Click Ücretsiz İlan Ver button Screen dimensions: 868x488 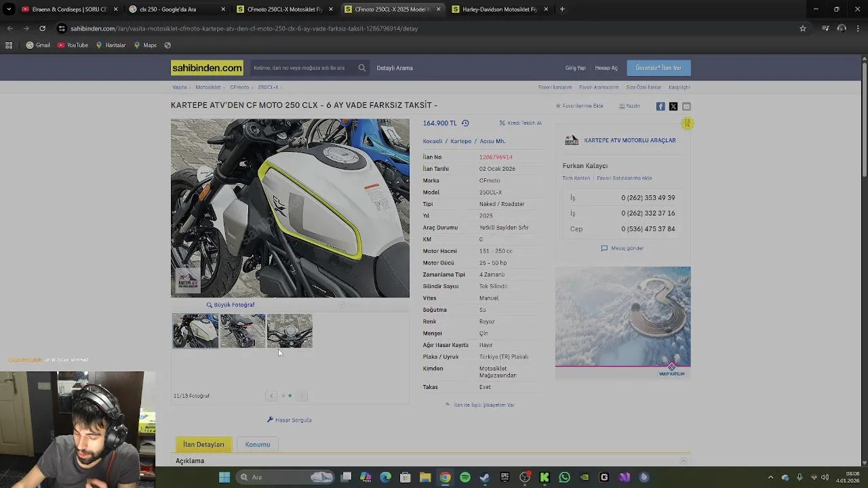pyautogui.click(x=658, y=68)
